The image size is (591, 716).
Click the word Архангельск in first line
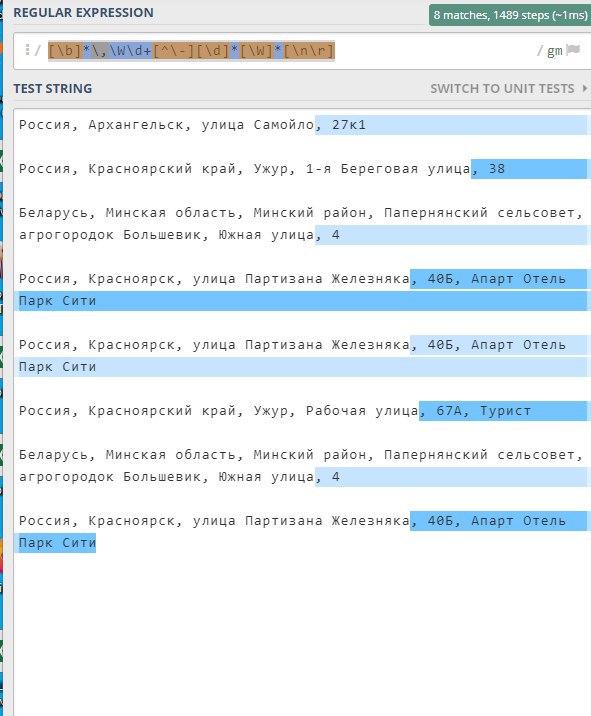pos(136,125)
